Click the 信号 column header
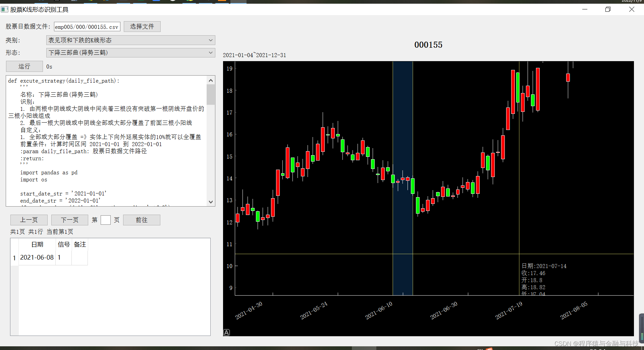Image resolution: width=644 pixels, height=350 pixels. point(64,245)
